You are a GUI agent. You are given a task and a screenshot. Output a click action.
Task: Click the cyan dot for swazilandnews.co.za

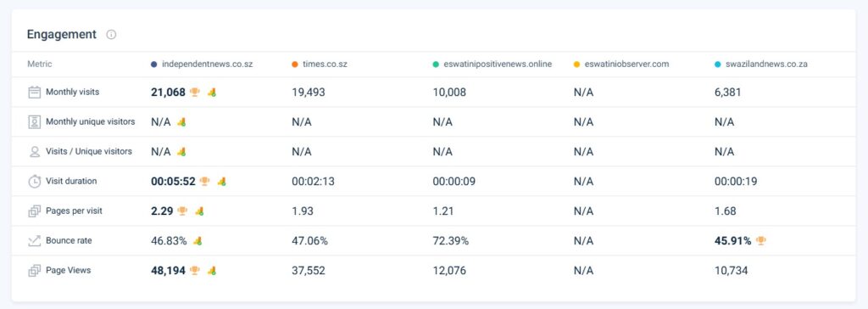click(x=718, y=65)
